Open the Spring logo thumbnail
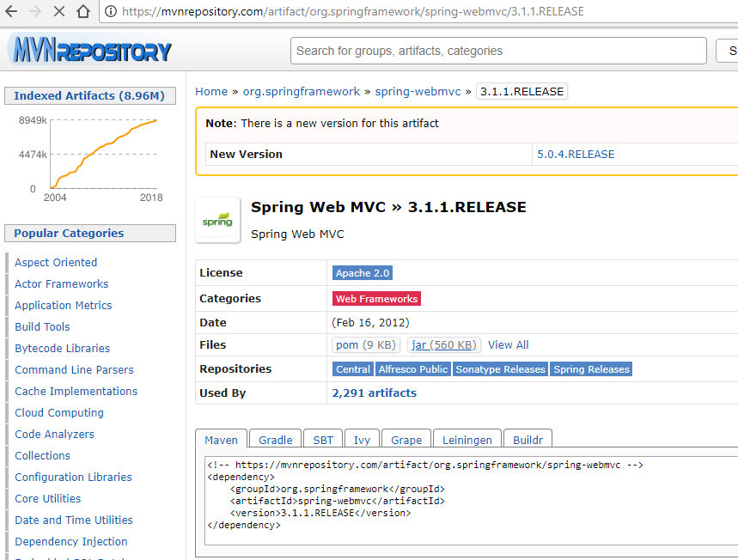738x560 pixels. [x=217, y=220]
